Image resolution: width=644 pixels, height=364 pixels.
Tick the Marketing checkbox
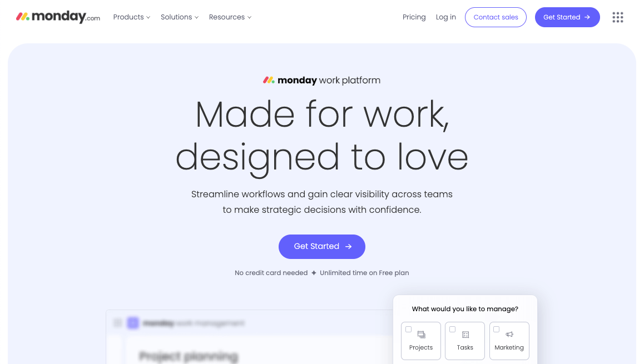tap(496, 329)
